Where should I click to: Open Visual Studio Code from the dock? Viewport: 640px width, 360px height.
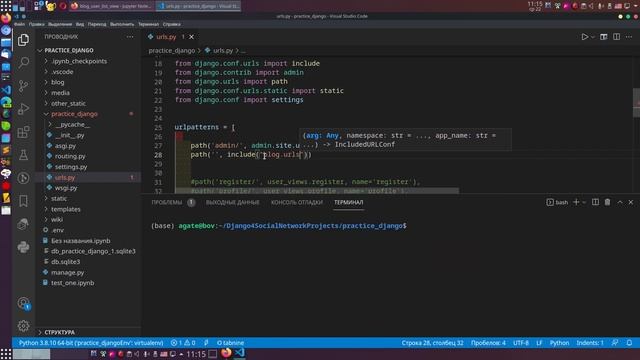[6, 89]
